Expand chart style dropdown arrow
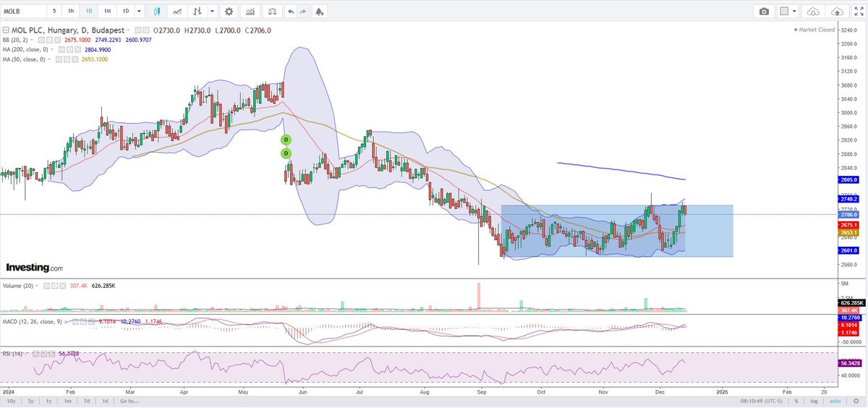The image size is (868, 408). (x=211, y=12)
